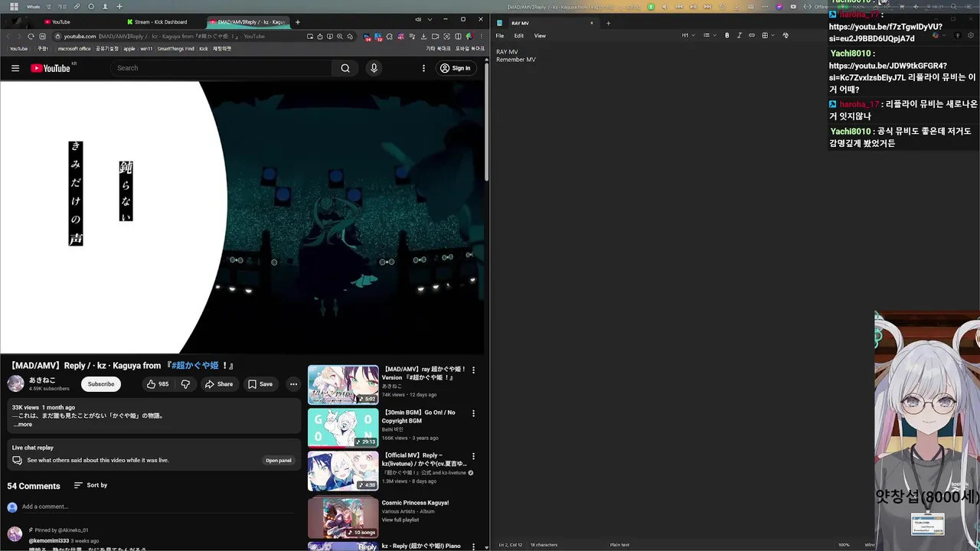This screenshot has width=980, height=551.
Task: Click Windows Start button in top bar
Action: [14, 7]
